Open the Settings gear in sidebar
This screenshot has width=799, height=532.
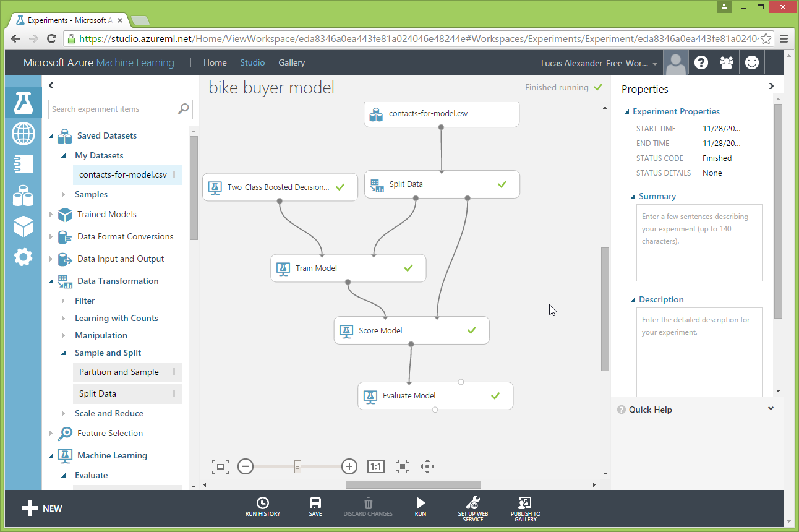pos(23,257)
